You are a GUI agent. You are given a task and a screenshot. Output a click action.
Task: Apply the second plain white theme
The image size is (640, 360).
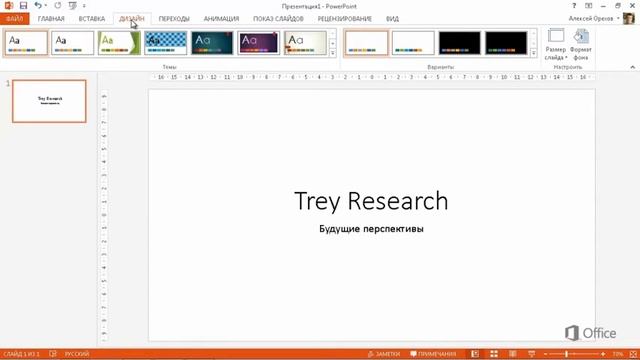coord(73,43)
